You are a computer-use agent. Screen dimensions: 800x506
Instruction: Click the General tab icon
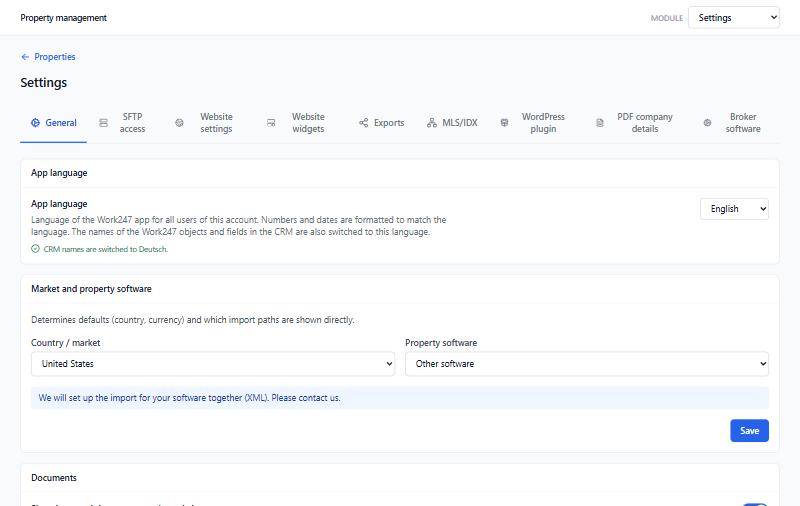(35, 122)
